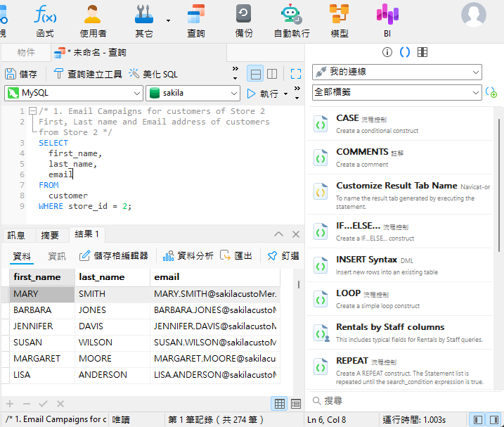Select the 資訊 sub-tab
504x427 pixels.
[57, 256]
